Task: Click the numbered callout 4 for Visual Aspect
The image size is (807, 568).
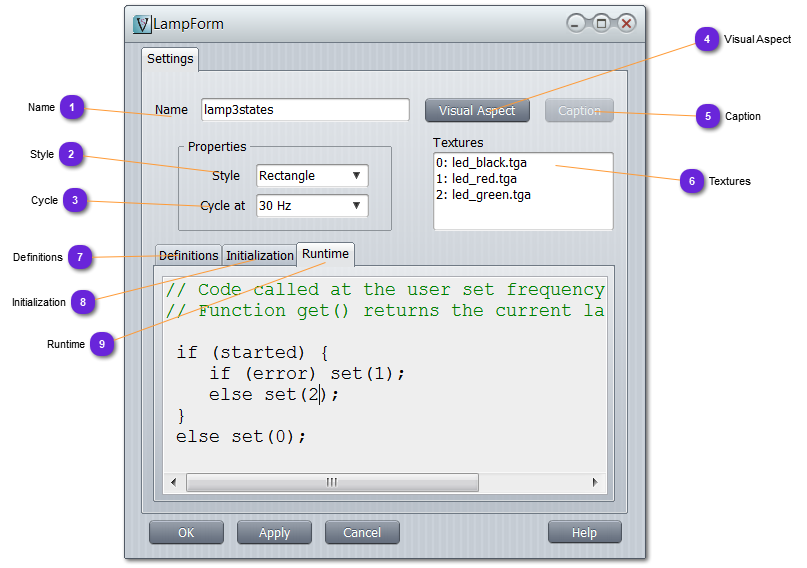Action: [708, 40]
